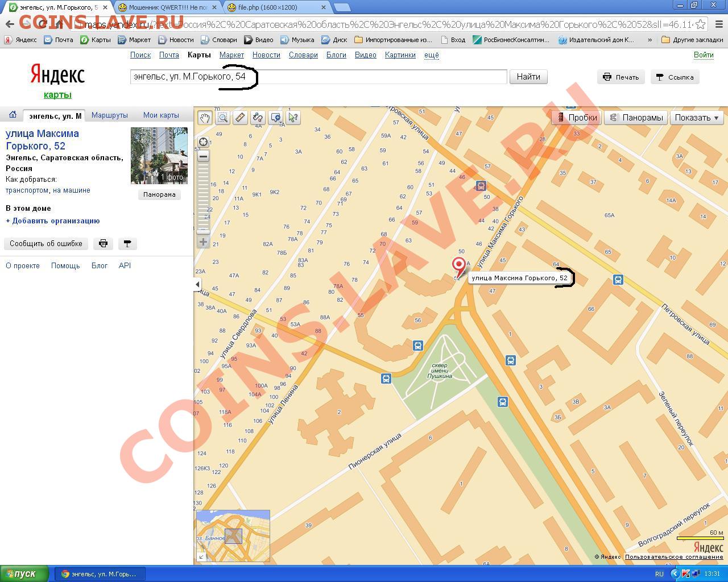728x582 pixels.
Task: Expand hidden bookmarks chevron
Action: [650, 40]
